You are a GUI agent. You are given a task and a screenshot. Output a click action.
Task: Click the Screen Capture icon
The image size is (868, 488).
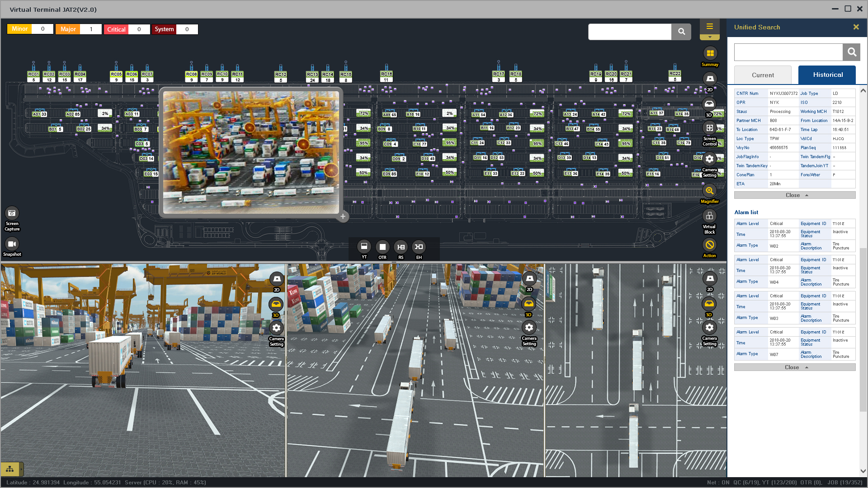click(x=12, y=213)
